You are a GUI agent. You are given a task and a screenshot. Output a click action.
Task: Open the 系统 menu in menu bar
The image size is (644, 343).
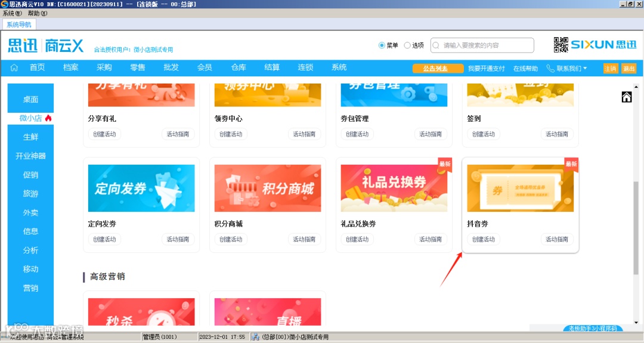12,13
